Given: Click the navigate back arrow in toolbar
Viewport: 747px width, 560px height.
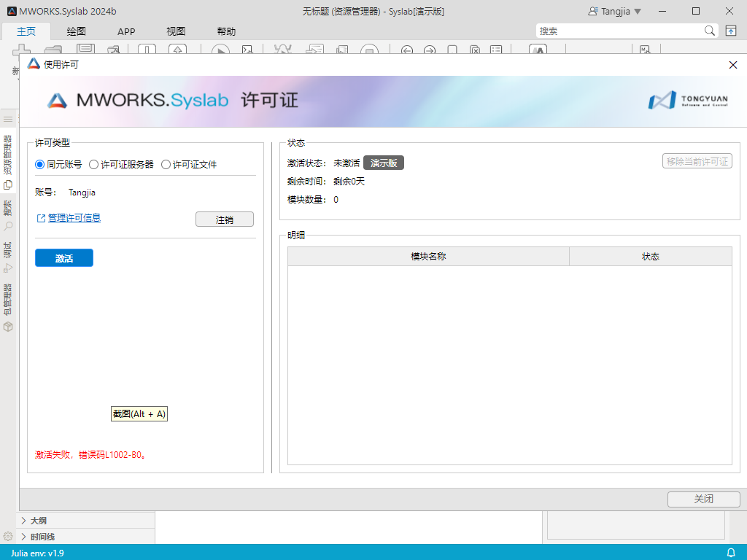Looking at the screenshot, I should [x=407, y=50].
